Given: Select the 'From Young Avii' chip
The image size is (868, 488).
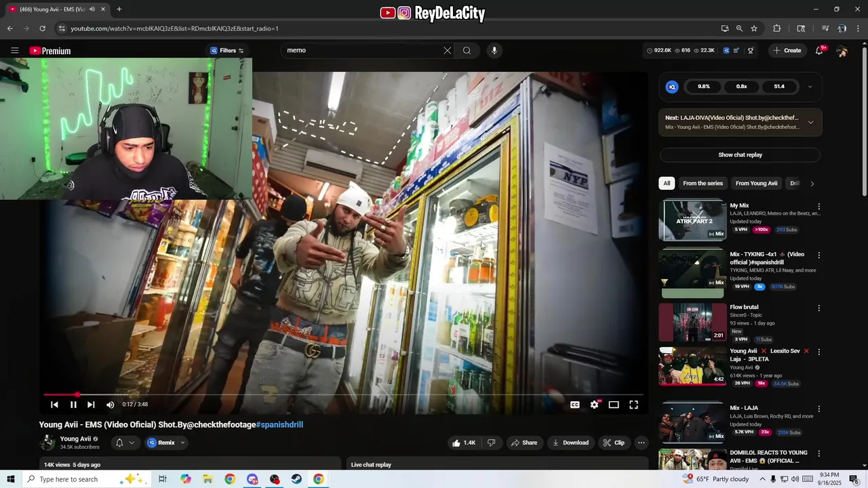Looking at the screenshot, I should click(756, 184).
